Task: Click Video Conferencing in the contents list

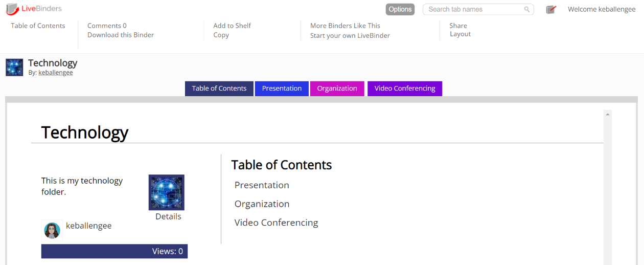Action: [277, 223]
